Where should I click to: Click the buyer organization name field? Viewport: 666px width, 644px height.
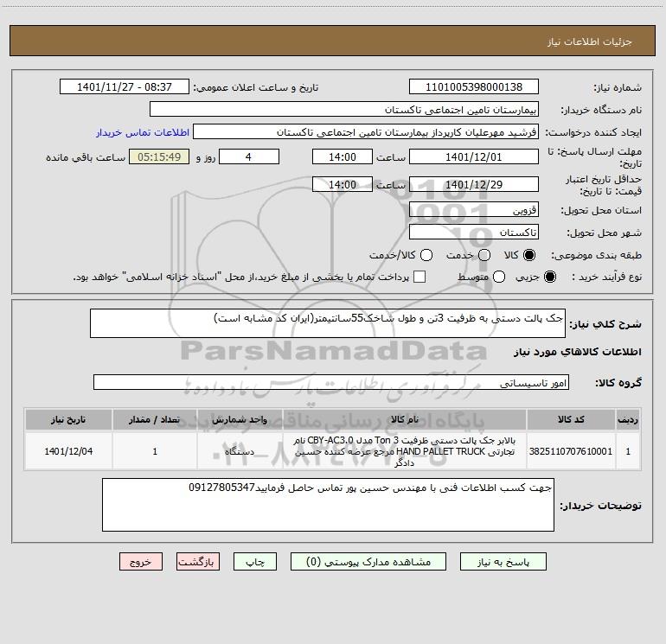pyautogui.click(x=344, y=109)
